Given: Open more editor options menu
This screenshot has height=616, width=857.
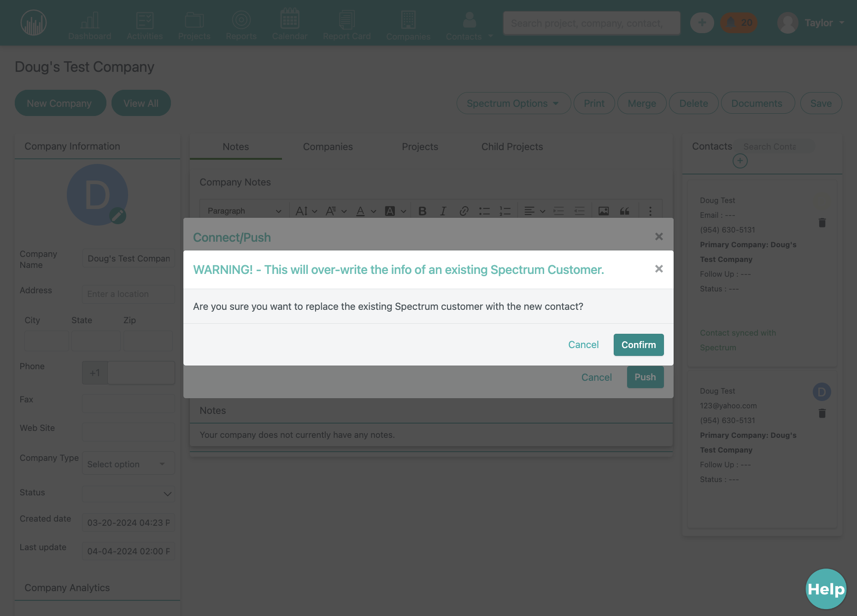Looking at the screenshot, I should [x=650, y=211].
